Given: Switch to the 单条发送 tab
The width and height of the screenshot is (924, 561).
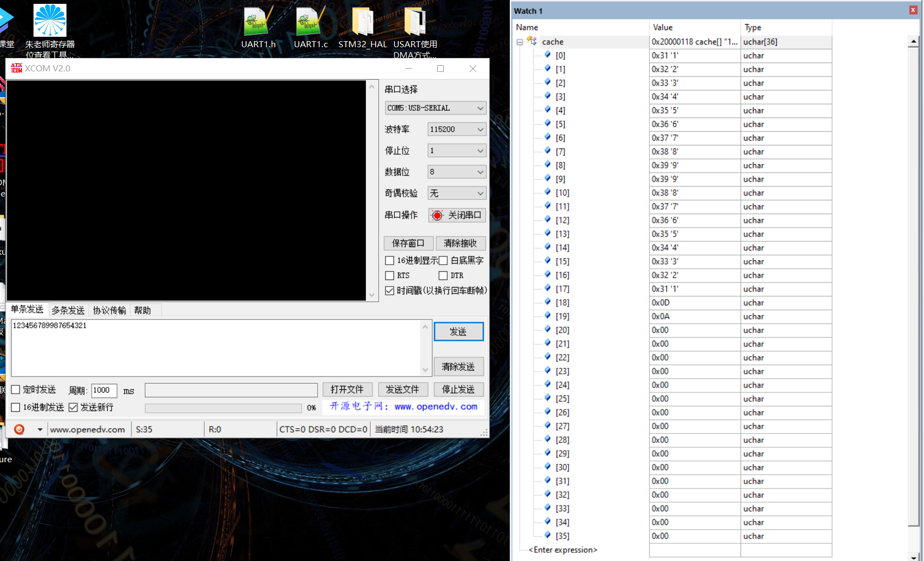Looking at the screenshot, I should (27, 310).
